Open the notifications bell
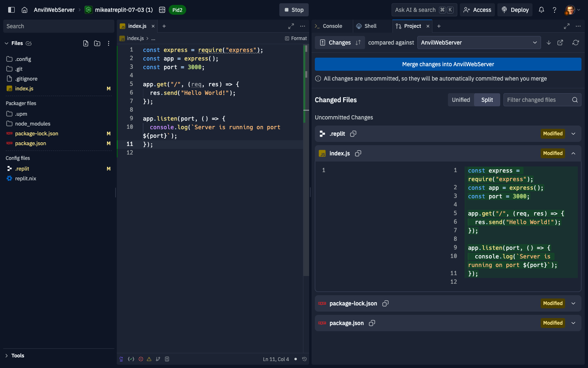The width and height of the screenshot is (588, 368). tap(541, 10)
